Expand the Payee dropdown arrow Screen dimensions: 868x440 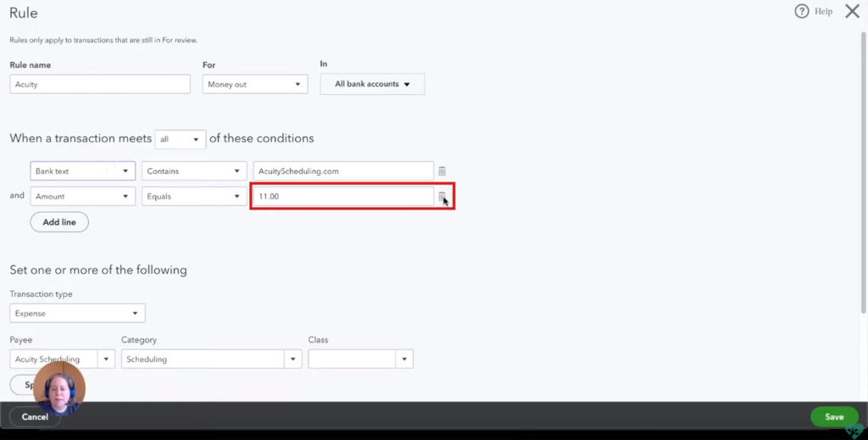107,359
